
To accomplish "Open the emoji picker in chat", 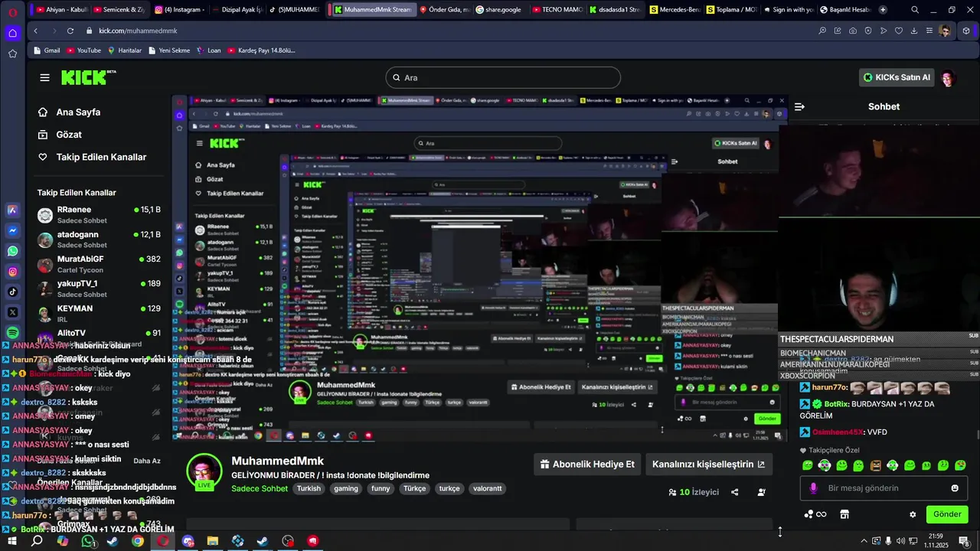I will [x=955, y=488].
